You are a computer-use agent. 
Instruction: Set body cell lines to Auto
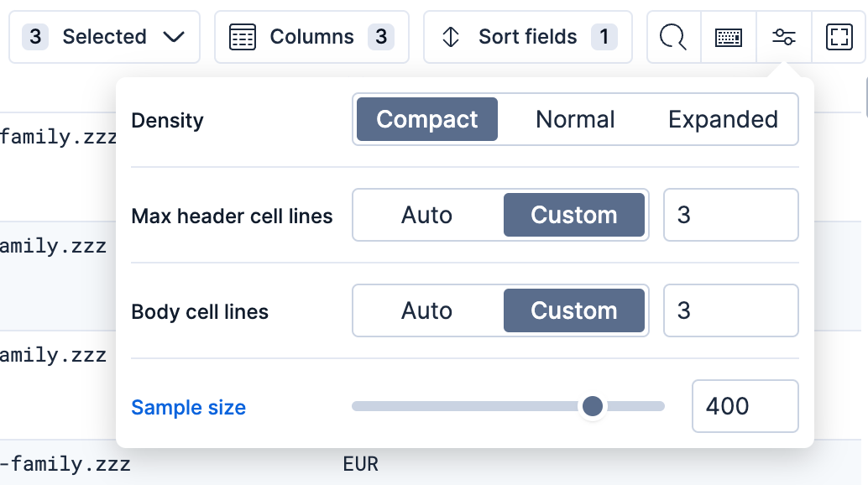point(426,310)
